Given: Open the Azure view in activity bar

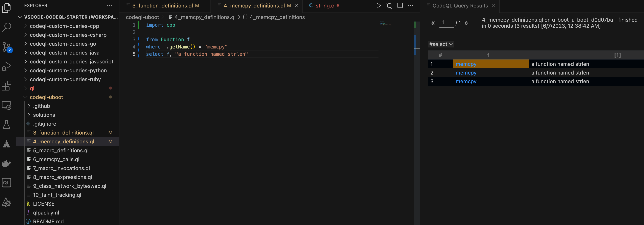Looking at the screenshot, I should pyautogui.click(x=6, y=144).
